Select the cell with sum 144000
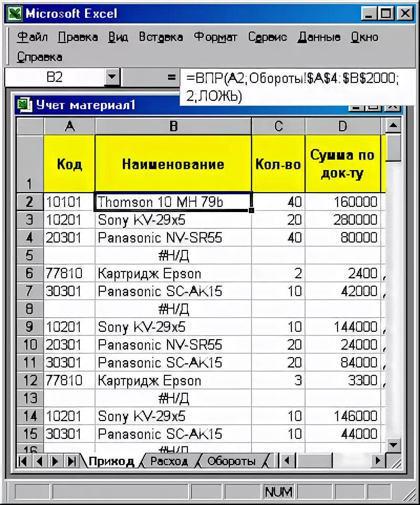 tap(343, 327)
